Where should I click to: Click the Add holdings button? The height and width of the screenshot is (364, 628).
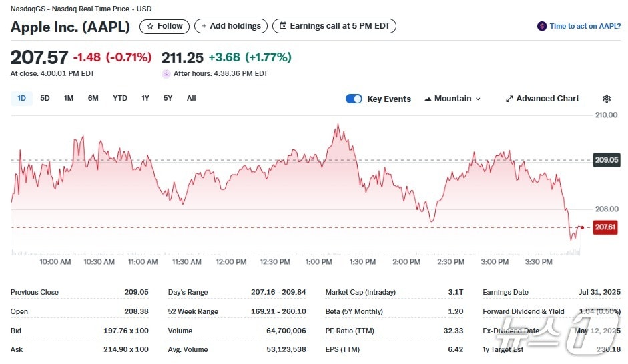tap(230, 26)
